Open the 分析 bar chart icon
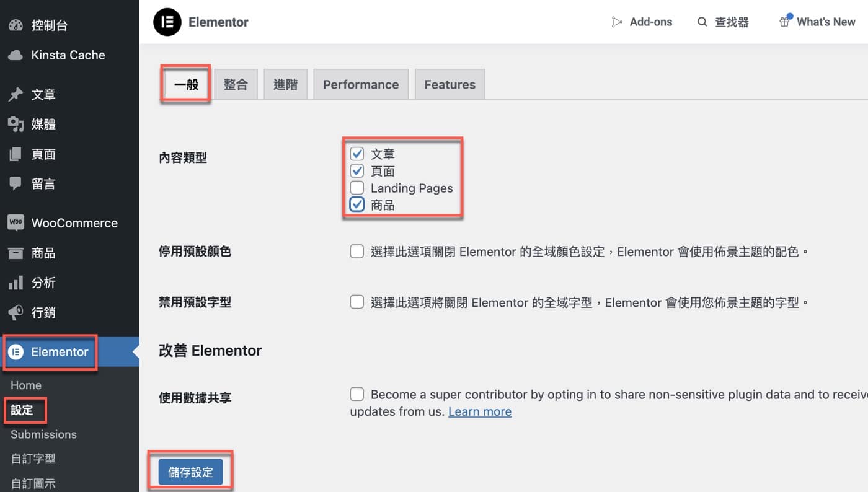Image resolution: width=868 pixels, height=492 pixels. point(15,283)
